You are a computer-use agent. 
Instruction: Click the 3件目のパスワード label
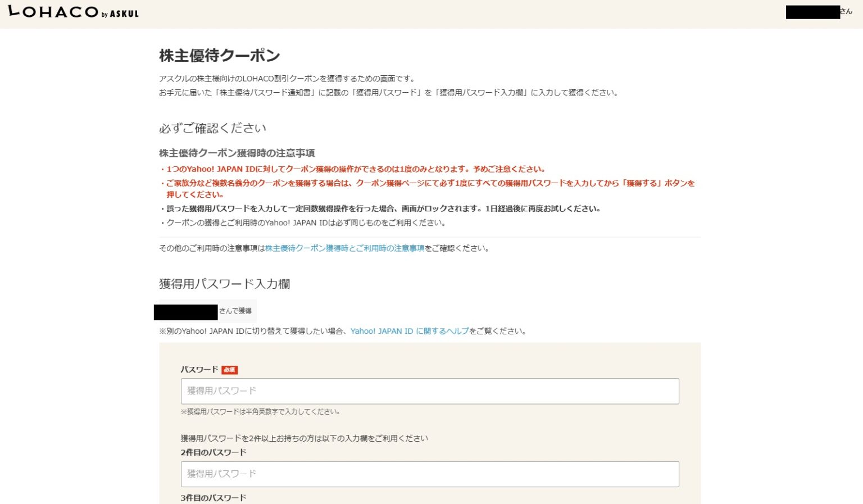pyautogui.click(x=212, y=497)
